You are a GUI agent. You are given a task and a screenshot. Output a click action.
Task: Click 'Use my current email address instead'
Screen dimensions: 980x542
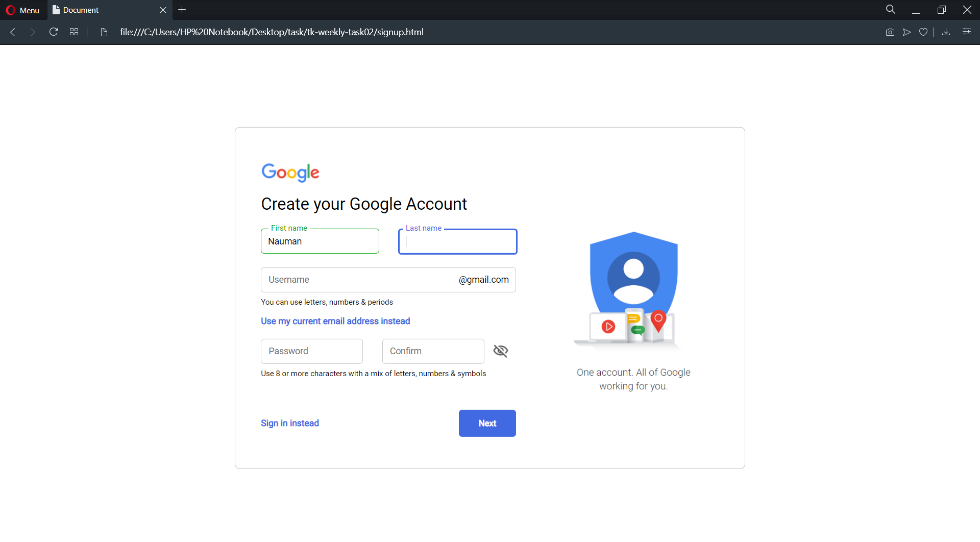(335, 322)
